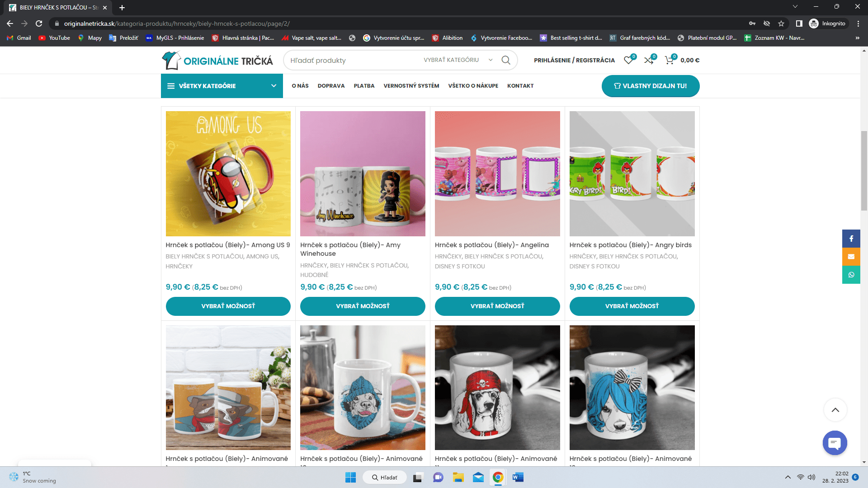Open the Inkognito profile button

click(828, 23)
